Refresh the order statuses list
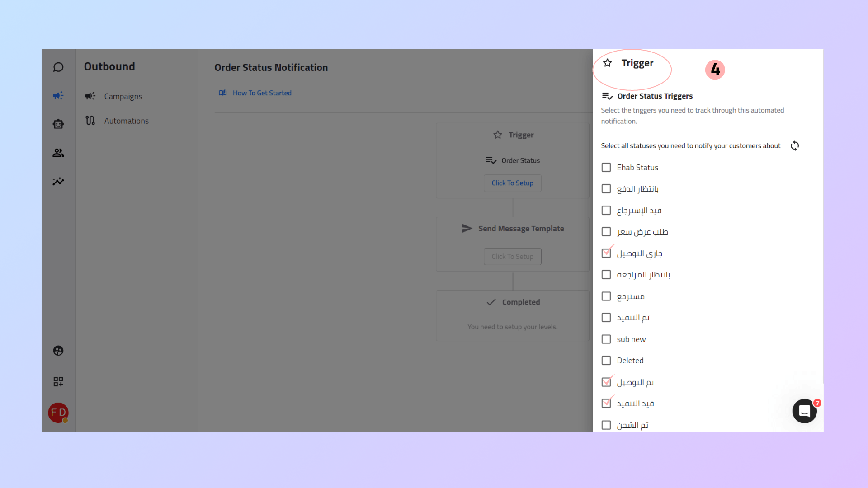This screenshot has height=488, width=868. click(x=795, y=146)
